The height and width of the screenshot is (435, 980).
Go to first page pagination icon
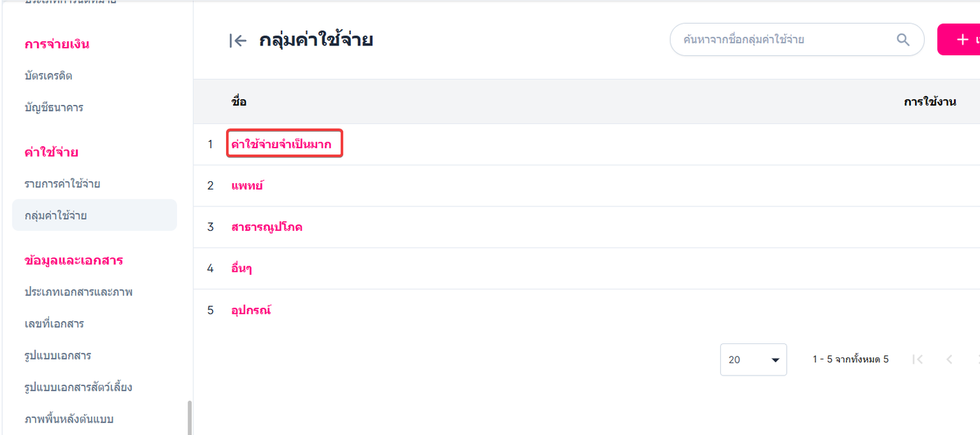point(918,359)
